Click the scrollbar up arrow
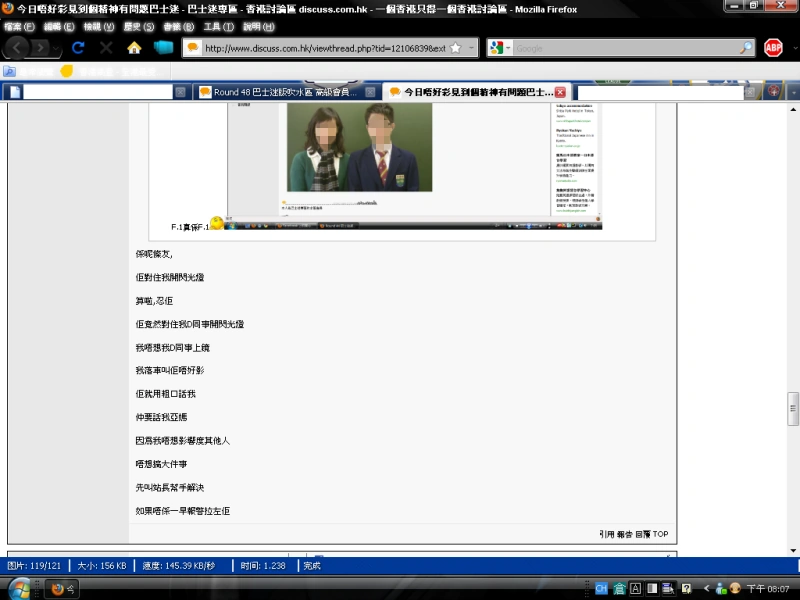The height and width of the screenshot is (600, 800). 793,109
